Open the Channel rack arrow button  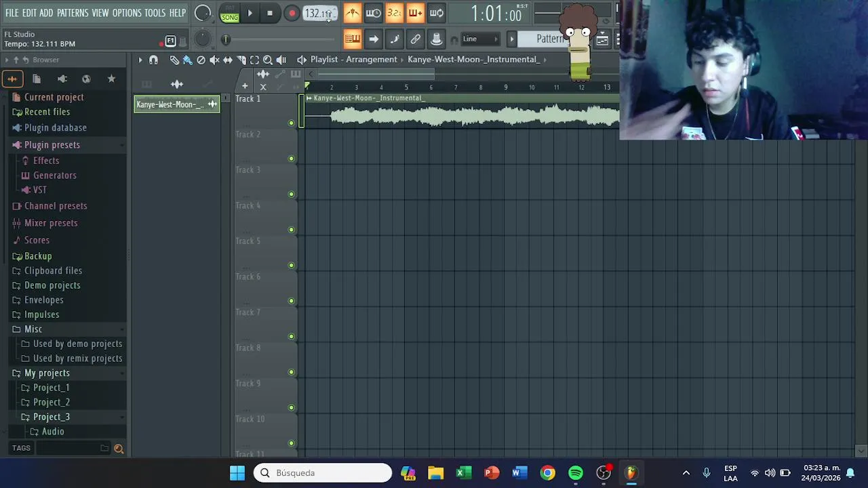(x=374, y=39)
